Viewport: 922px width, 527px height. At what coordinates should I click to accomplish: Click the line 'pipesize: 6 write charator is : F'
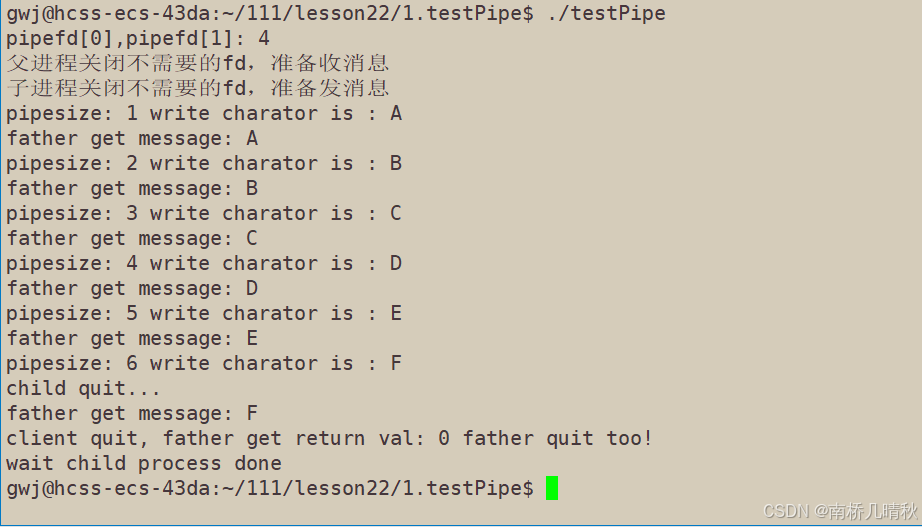[x=204, y=363]
